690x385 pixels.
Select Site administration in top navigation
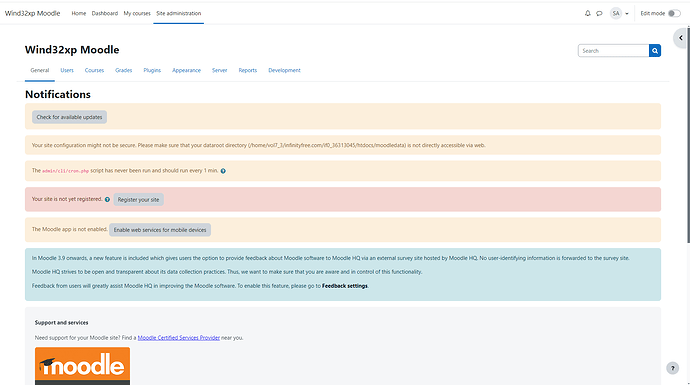point(179,13)
